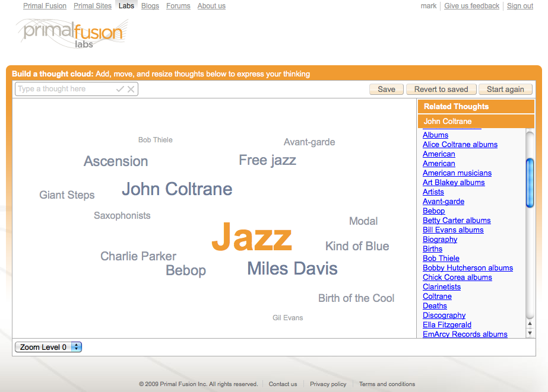Select the Birth of the Cool thought
548x392 pixels.
(356, 298)
